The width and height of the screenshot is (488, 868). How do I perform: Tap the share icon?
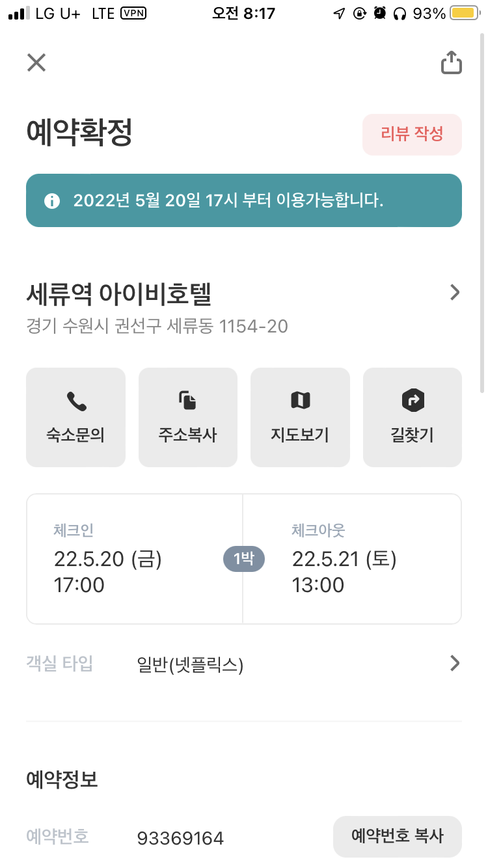pos(451,63)
